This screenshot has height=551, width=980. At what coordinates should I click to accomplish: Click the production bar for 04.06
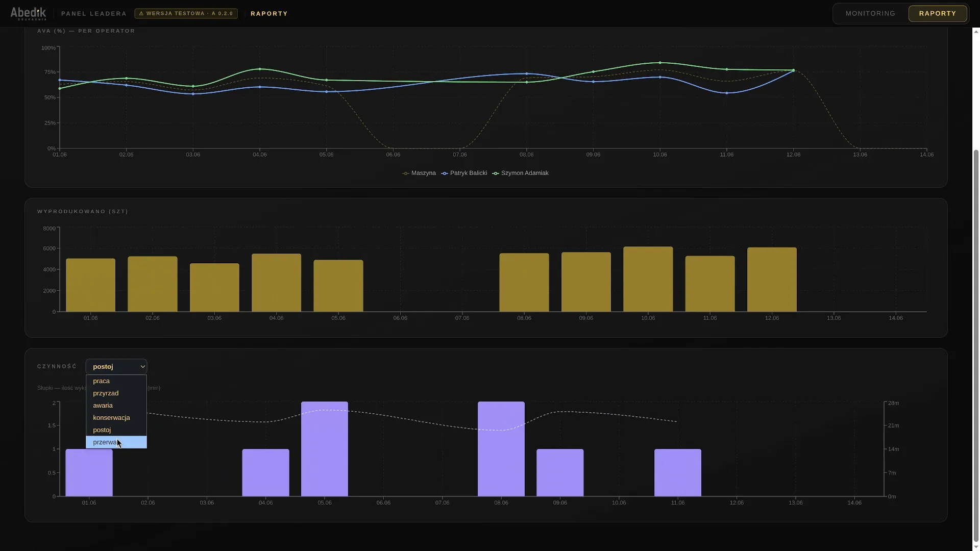pyautogui.click(x=276, y=283)
